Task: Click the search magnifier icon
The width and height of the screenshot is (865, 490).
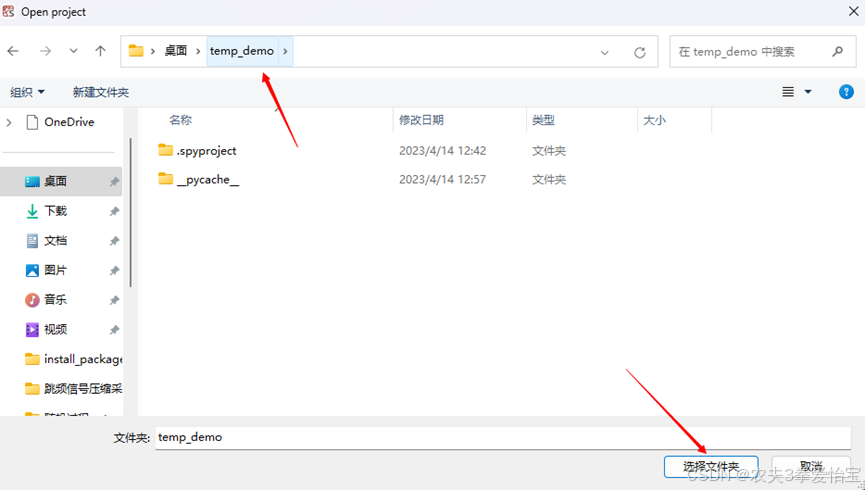Action: click(837, 51)
